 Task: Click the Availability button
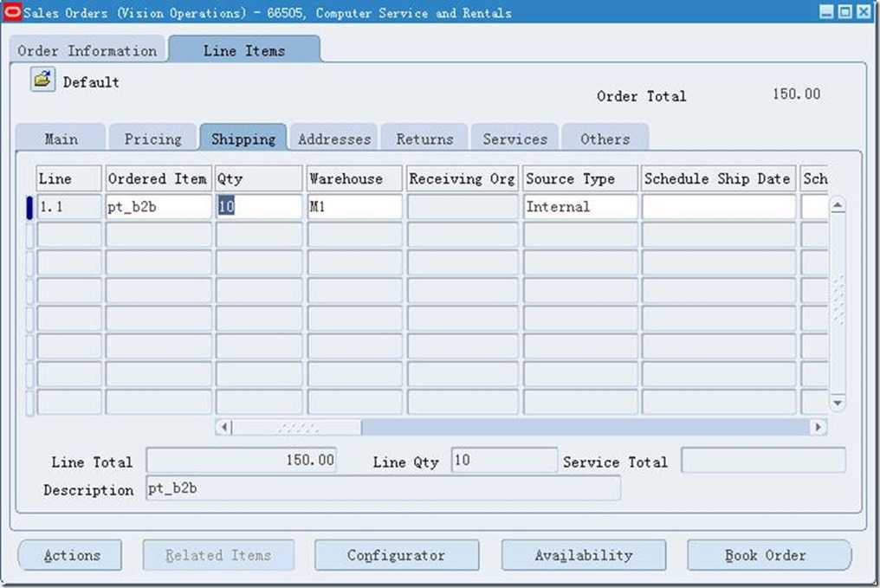pos(583,555)
